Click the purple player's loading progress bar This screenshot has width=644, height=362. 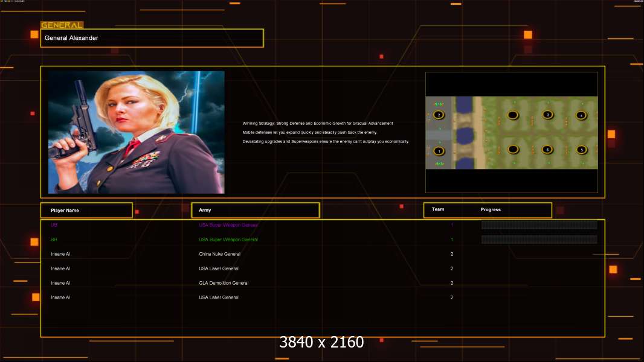point(539,224)
